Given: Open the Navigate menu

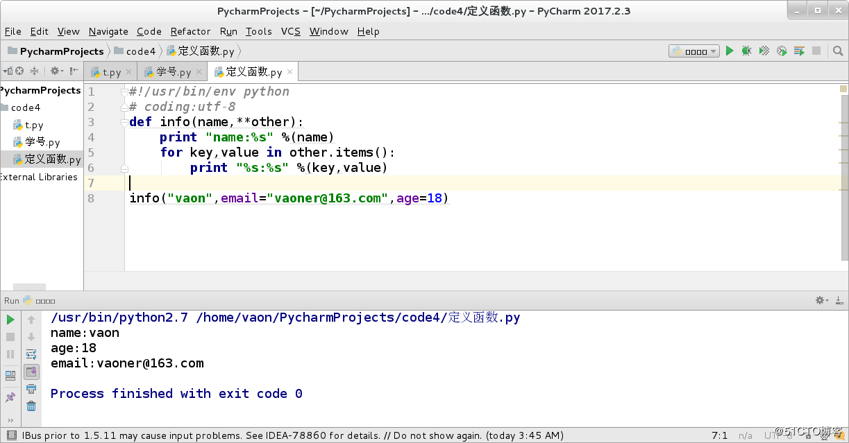Looking at the screenshot, I should tap(108, 31).
